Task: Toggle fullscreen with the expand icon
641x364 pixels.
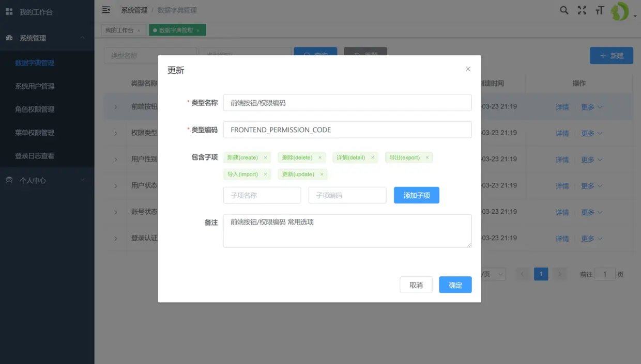Action: 582,10
